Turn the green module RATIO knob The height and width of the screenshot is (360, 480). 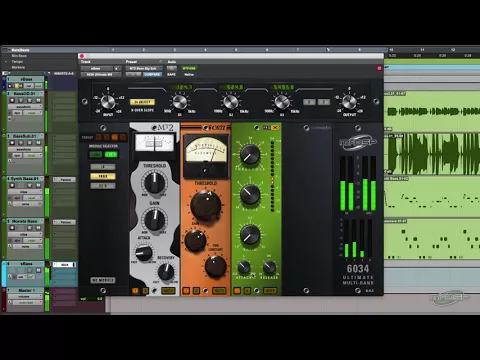pyautogui.click(x=250, y=234)
